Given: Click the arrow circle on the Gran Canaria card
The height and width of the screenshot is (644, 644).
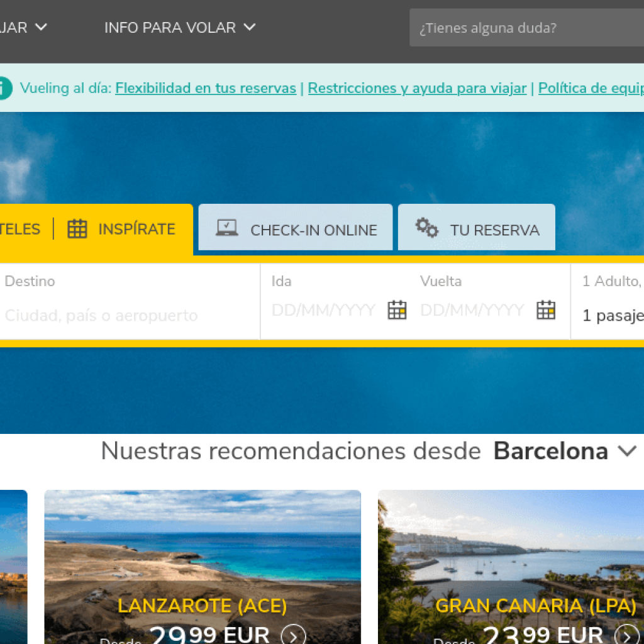Looking at the screenshot, I should click(x=628, y=635).
